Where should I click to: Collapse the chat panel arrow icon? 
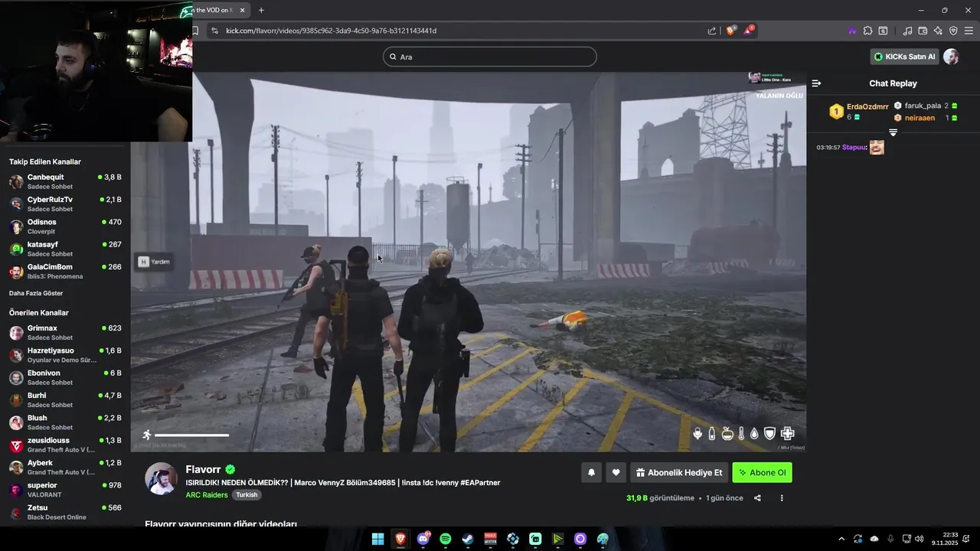[x=816, y=83]
